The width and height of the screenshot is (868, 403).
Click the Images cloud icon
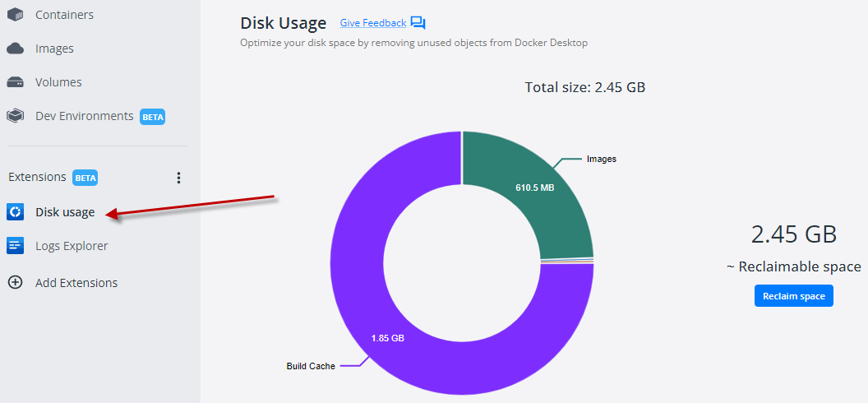pyautogui.click(x=15, y=49)
